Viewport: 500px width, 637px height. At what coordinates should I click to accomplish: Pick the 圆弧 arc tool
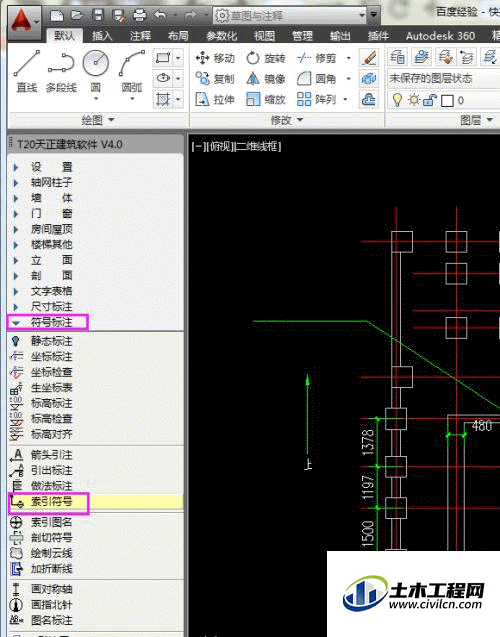[132, 73]
